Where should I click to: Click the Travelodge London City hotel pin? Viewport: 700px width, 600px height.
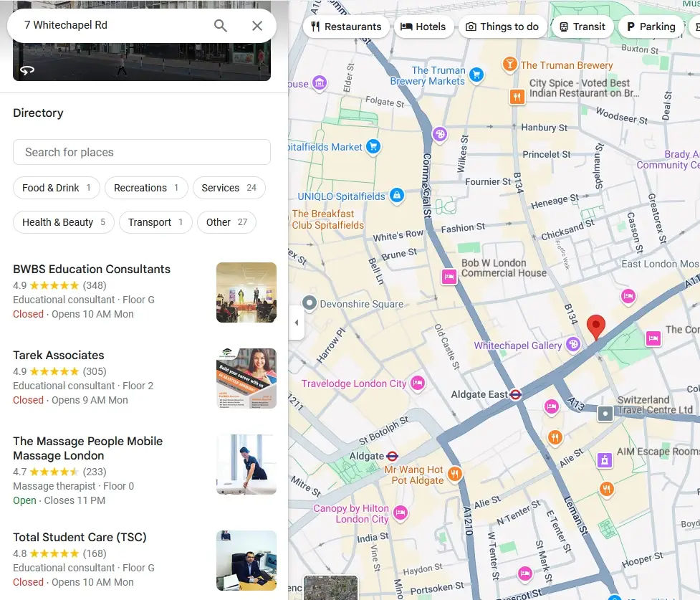click(418, 384)
